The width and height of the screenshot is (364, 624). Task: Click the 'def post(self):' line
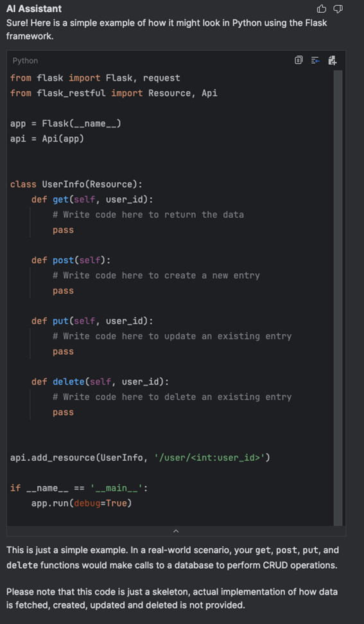(71, 260)
